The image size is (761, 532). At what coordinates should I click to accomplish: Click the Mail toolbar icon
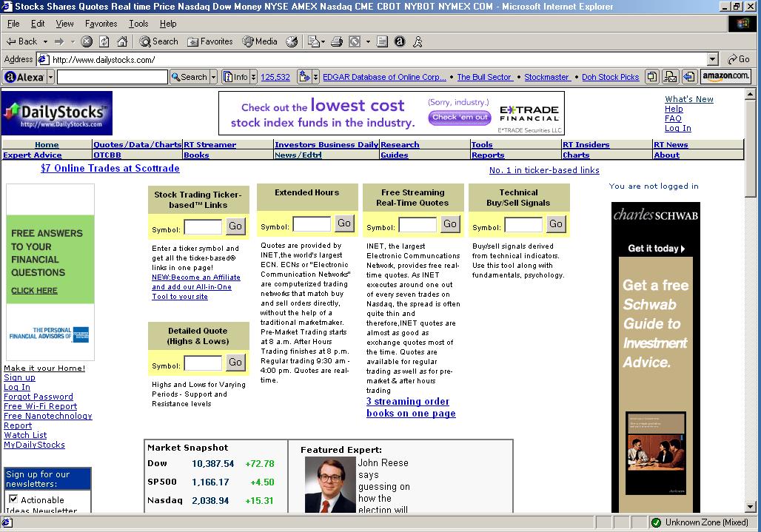[313, 41]
